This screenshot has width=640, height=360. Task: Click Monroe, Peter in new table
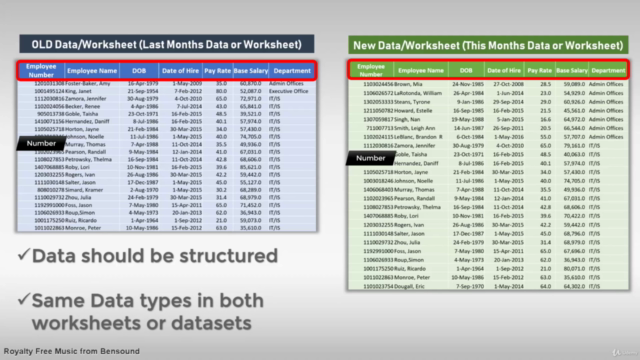point(412,277)
